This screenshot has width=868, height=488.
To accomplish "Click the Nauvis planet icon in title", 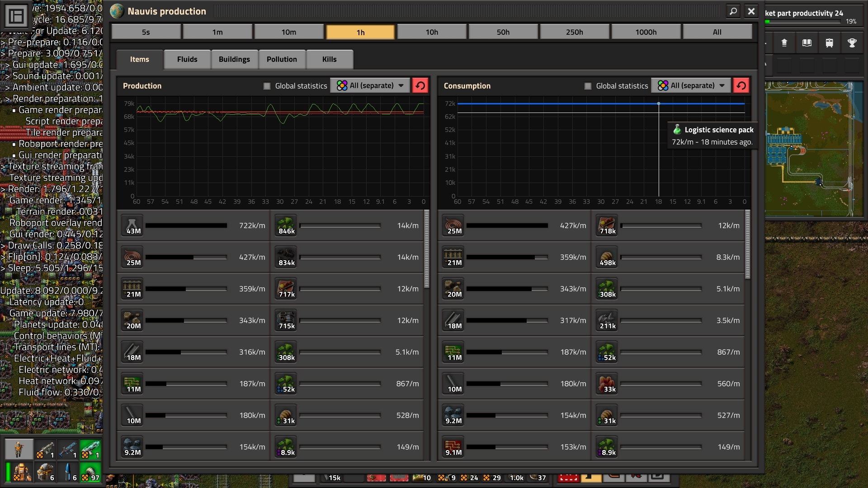I will pos(117,11).
